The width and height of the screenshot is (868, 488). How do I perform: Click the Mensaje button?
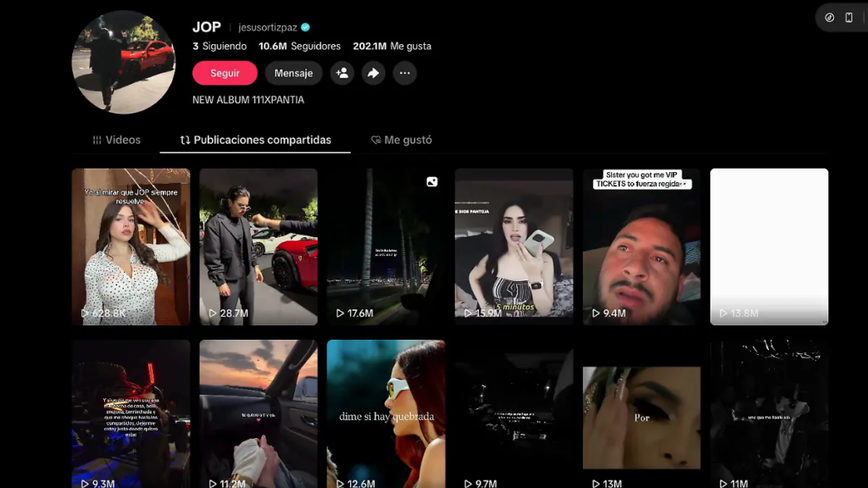[x=293, y=73]
